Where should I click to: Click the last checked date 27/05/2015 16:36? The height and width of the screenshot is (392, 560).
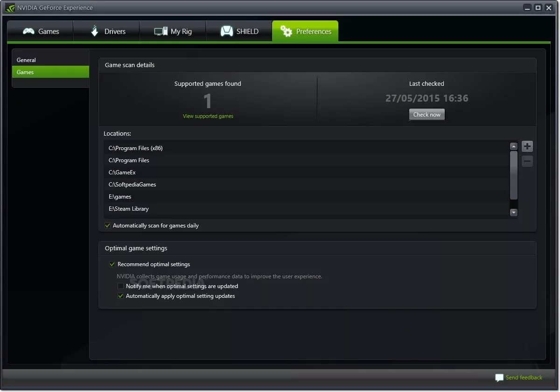click(427, 98)
